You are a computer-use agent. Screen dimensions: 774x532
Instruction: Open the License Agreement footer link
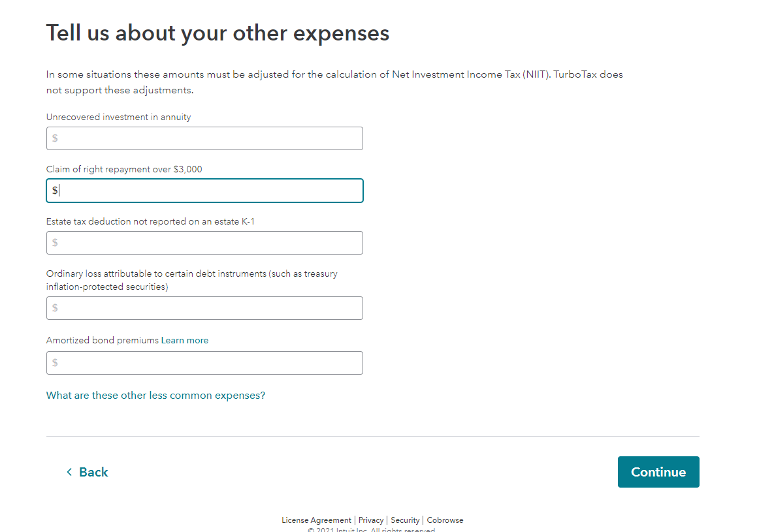(x=316, y=520)
